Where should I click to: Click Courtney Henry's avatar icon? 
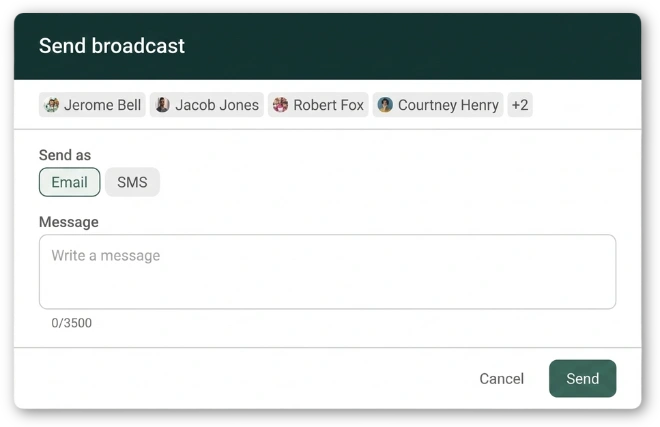coord(385,105)
